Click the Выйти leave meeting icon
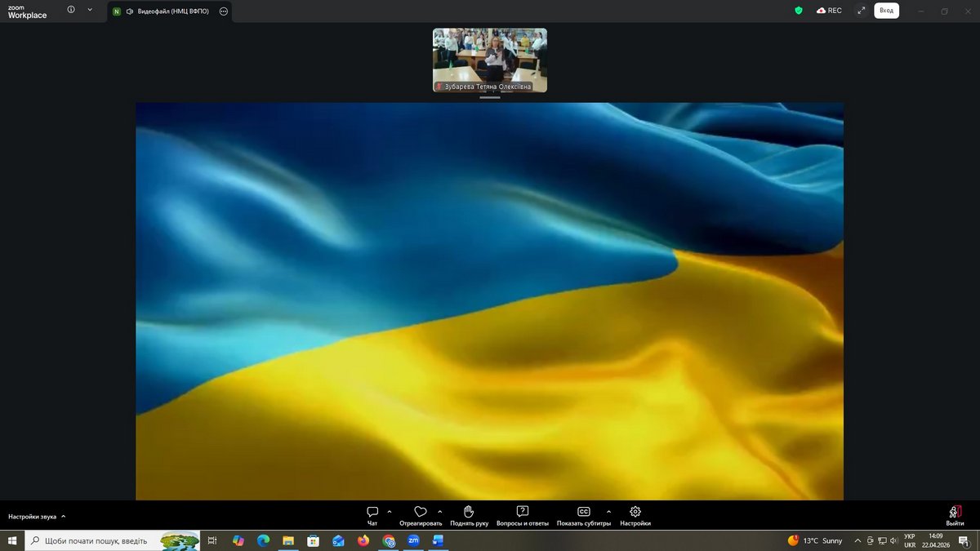 [955, 513]
